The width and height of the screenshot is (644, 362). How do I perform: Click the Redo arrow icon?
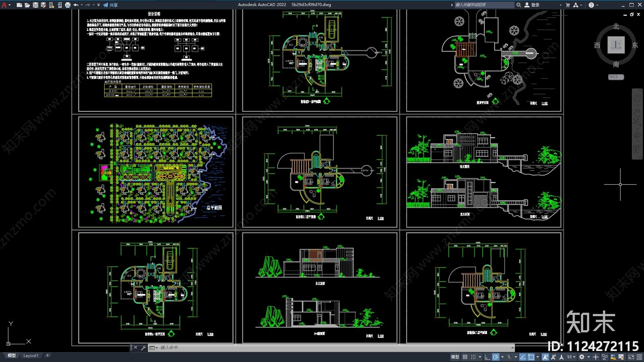coord(88,5)
